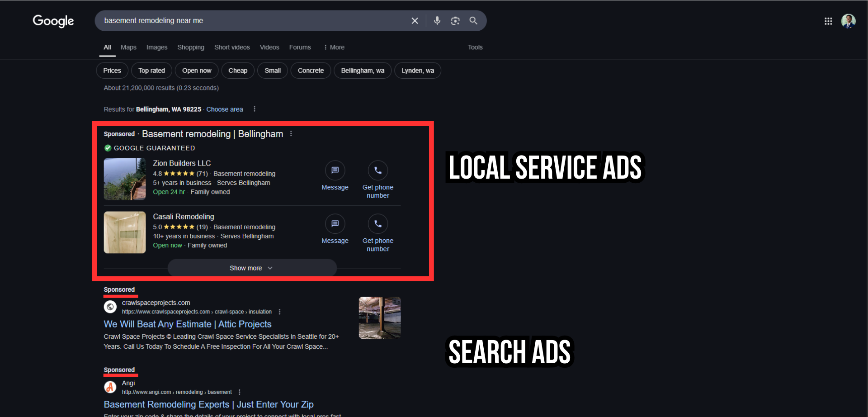Open Basement Remodeling Experts Angi link
This screenshot has width=868, height=417.
[208, 404]
